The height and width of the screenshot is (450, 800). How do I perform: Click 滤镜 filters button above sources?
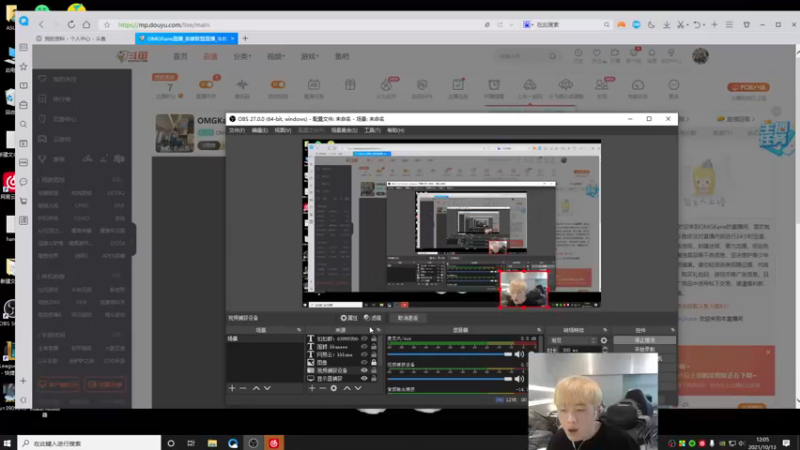coord(373,318)
